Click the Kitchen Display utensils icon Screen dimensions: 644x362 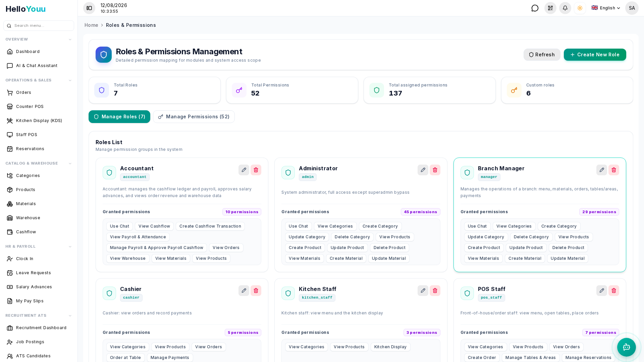[x=10, y=121]
